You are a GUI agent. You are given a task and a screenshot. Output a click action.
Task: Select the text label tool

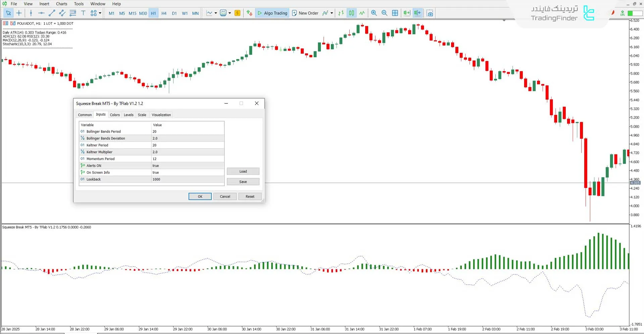[83, 13]
